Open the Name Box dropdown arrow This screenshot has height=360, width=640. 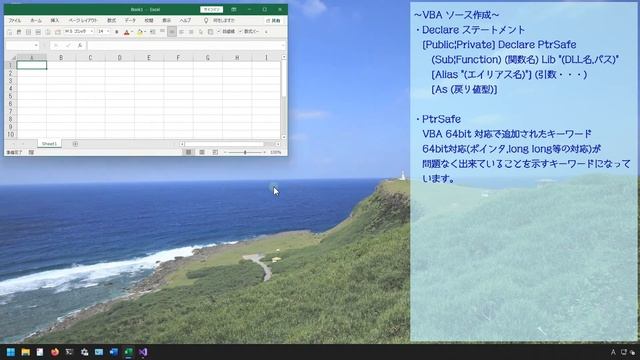click(36, 45)
